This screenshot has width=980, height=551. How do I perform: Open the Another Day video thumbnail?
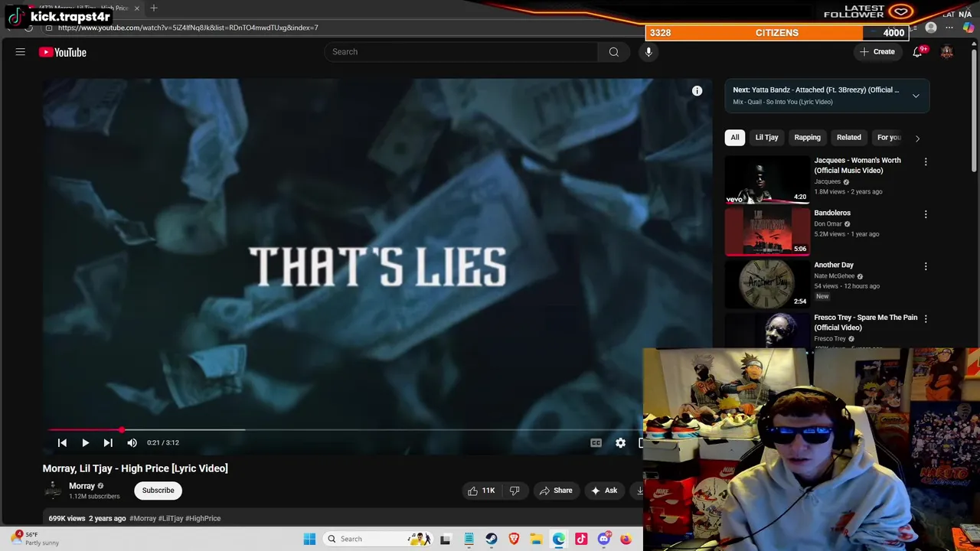pos(766,284)
